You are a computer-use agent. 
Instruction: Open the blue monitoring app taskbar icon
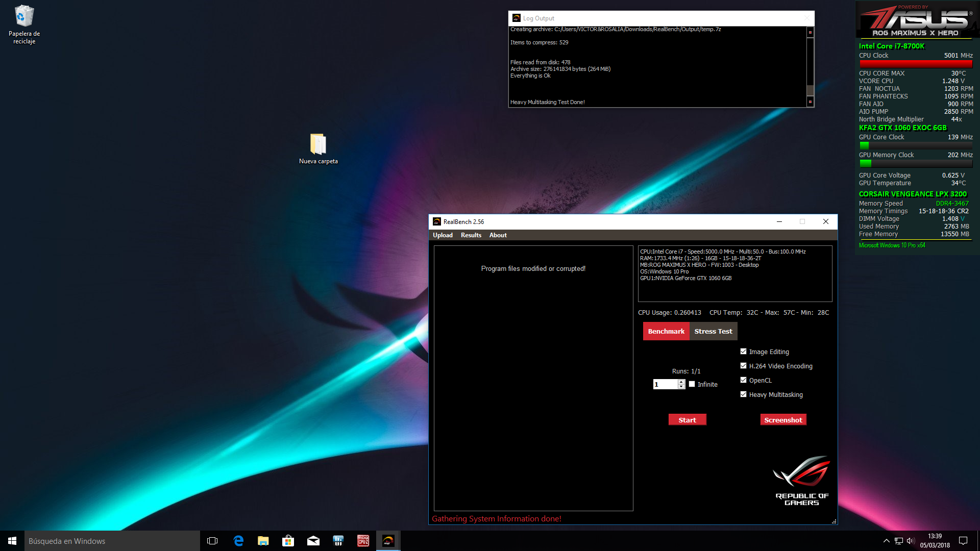coord(338,541)
